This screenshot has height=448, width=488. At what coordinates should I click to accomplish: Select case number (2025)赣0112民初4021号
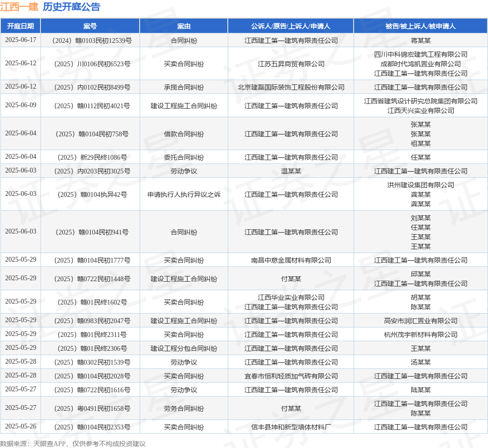[91, 106]
